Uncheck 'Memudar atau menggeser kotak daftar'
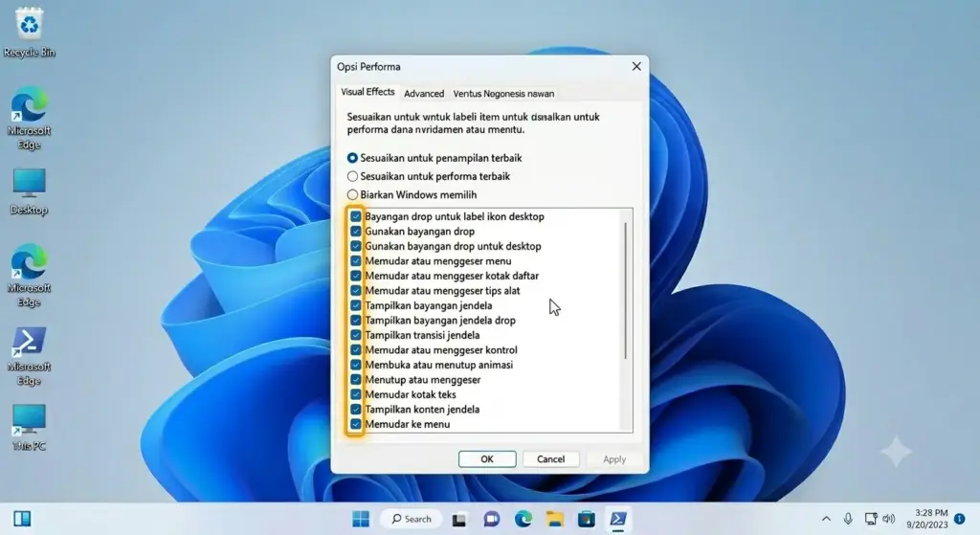The height and width of the screenshot is (535, 980). tap(356, 276)
